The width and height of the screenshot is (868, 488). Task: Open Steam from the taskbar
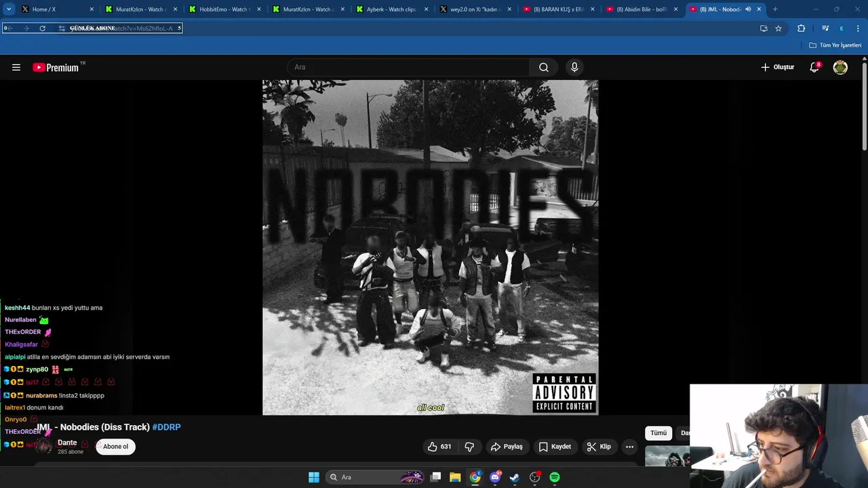pyautogui.click(x=515, y=477)
